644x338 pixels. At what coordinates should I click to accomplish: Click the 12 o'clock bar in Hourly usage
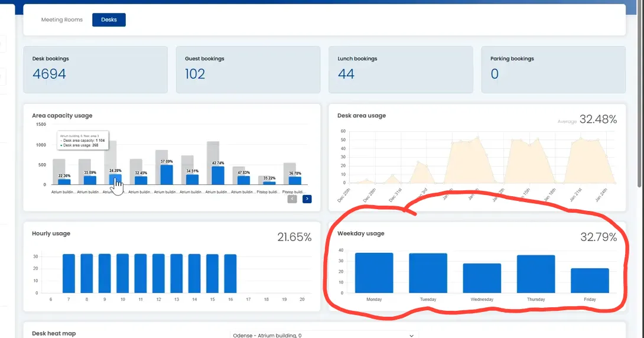pos(158,274)
